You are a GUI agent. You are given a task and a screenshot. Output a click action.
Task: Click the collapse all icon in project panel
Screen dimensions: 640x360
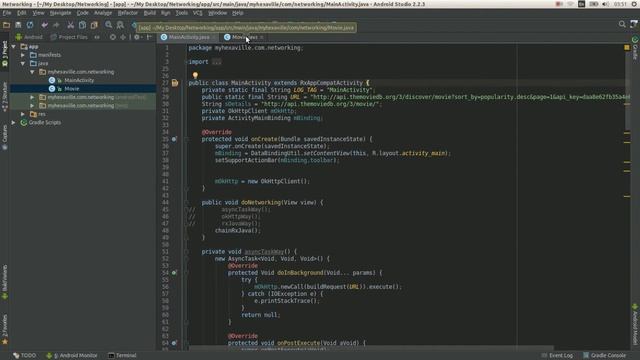click(123, 37)
